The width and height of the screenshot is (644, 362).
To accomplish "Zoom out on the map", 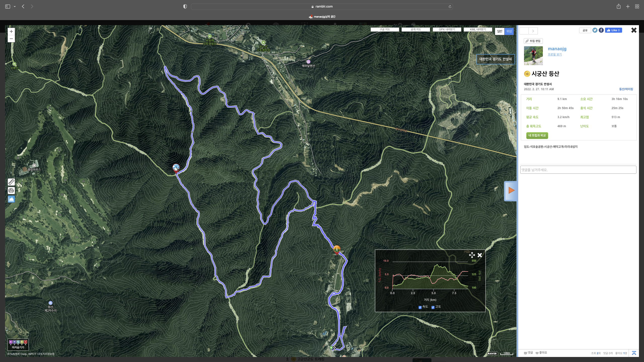I will 11,39.
